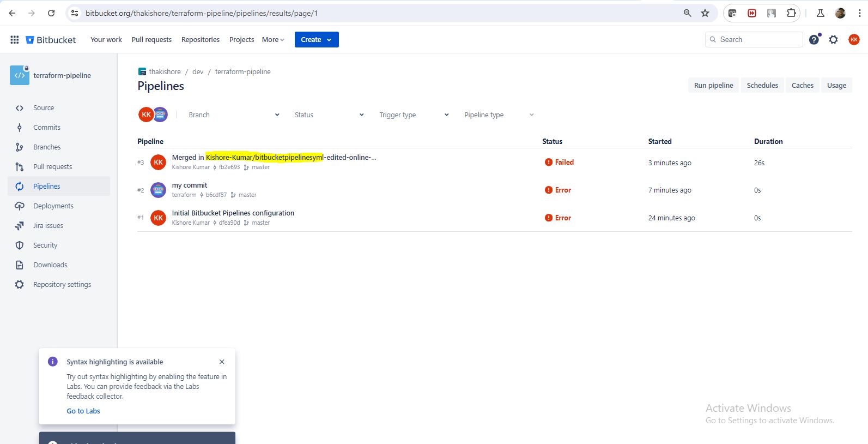The width and height of the screenshot is (868, 444).
Task: Expand the Trigger type dropdown
Action: (x=414, y=115)
